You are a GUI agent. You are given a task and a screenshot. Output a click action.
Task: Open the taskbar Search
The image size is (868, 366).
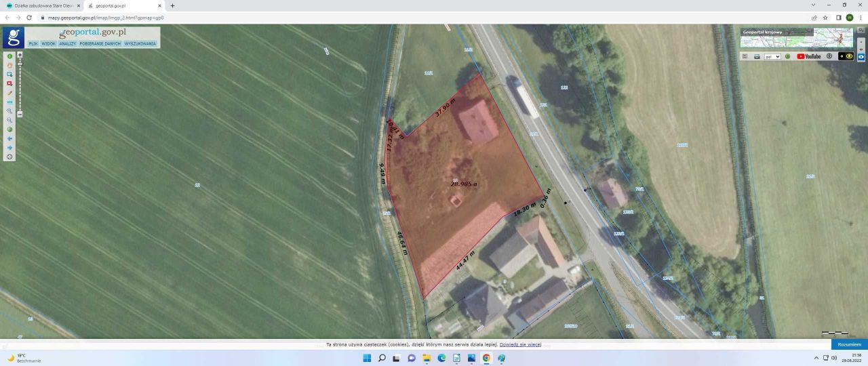(x=382, y=358)
